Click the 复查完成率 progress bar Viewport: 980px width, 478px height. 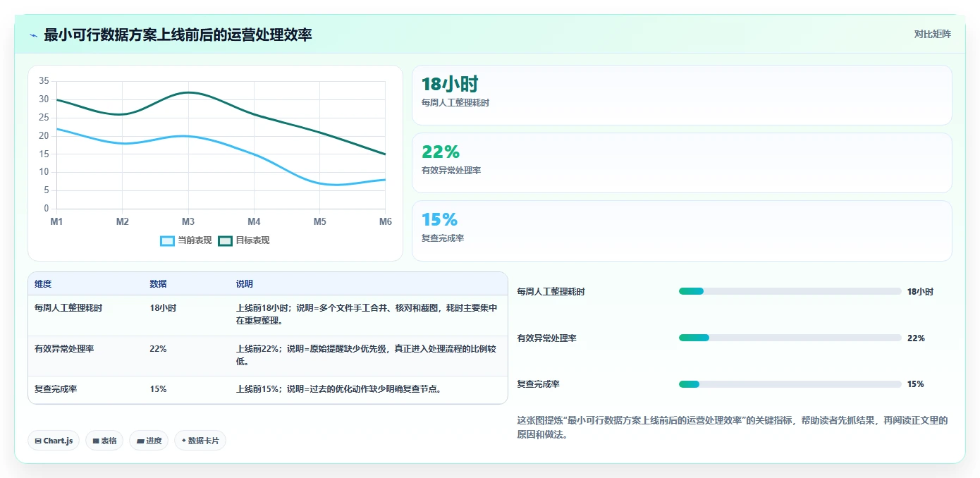point(790,384)
